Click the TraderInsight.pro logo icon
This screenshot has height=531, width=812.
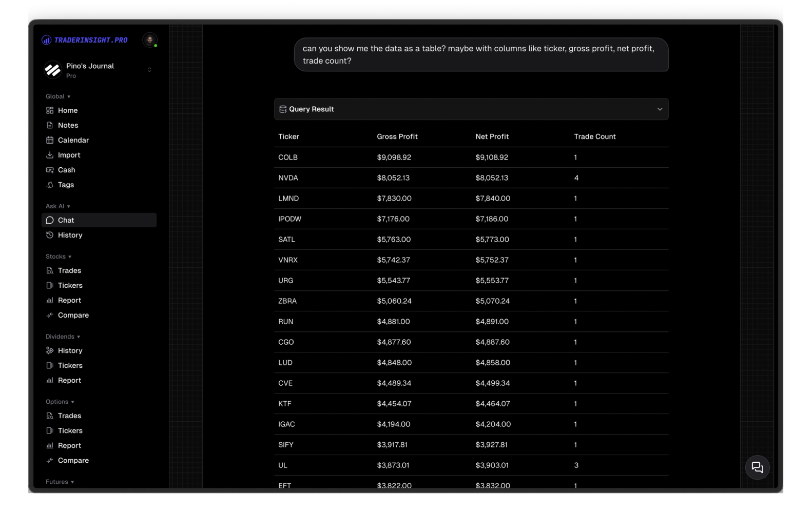point(46,40)
